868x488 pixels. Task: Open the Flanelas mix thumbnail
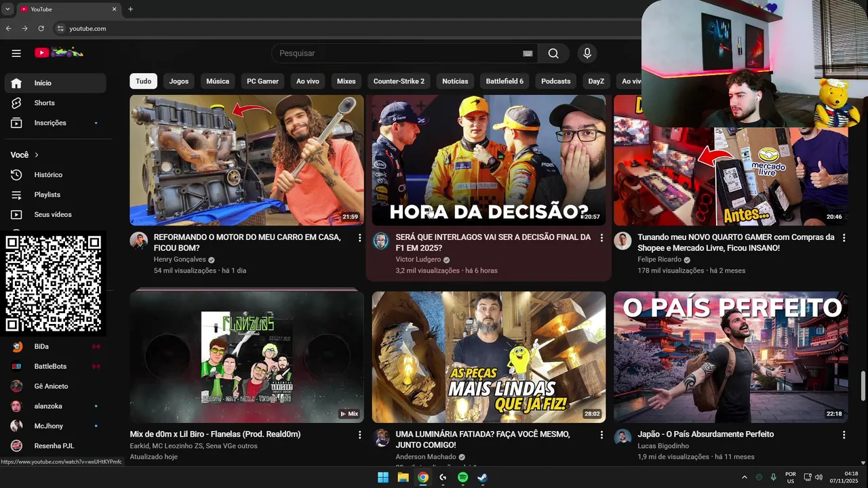(x=247, y=357)
